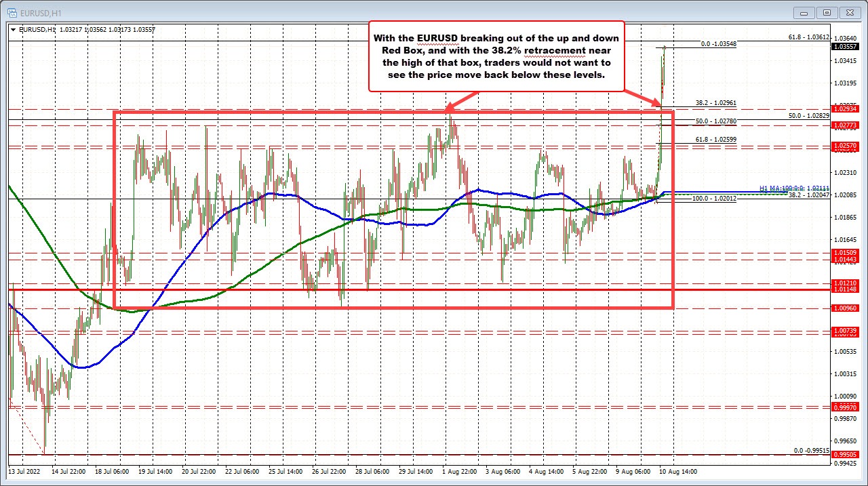Select the current price label 1.03557

(847, 47)
